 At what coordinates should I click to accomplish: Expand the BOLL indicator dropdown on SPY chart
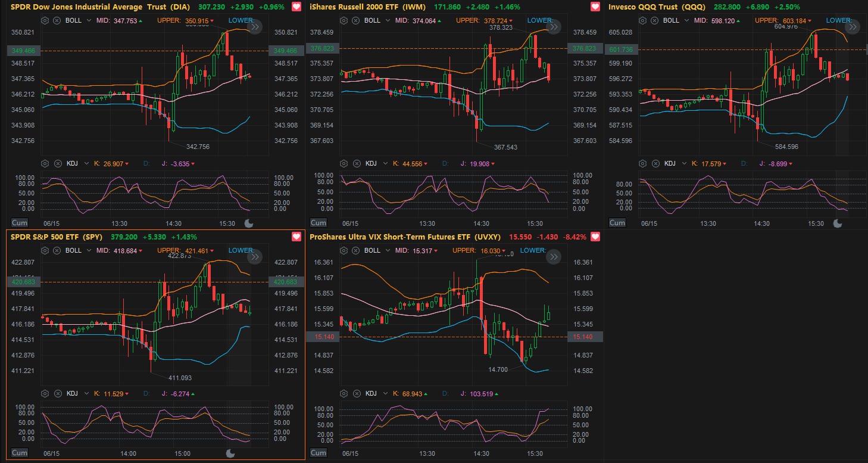(x=89, y=250)
